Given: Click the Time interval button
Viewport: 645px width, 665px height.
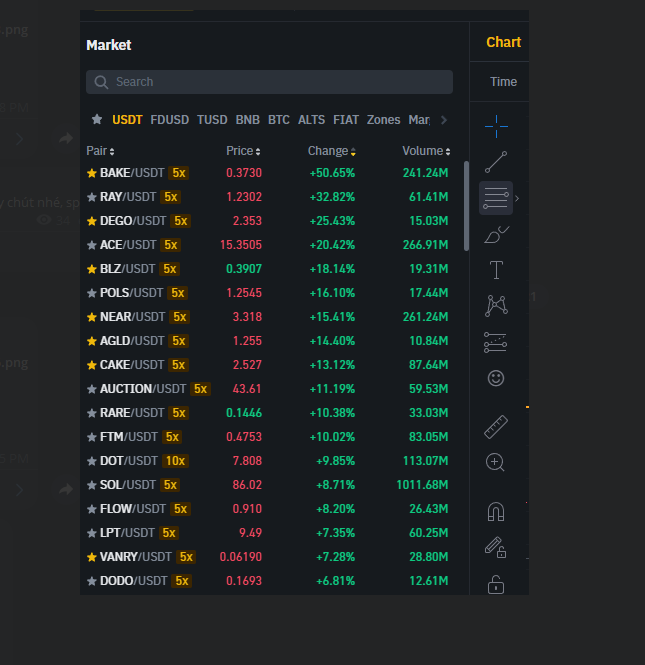Looking at the screenshot, I should [x=503, y=82].
